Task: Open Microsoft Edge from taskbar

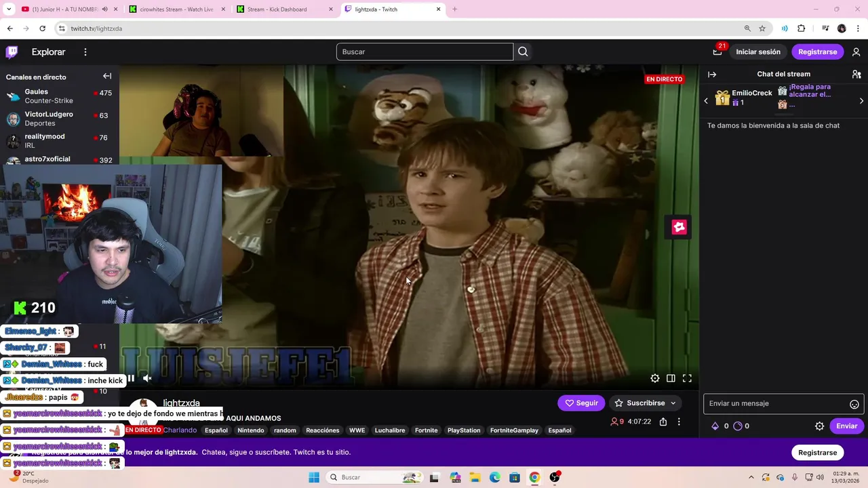Action: 495,477
